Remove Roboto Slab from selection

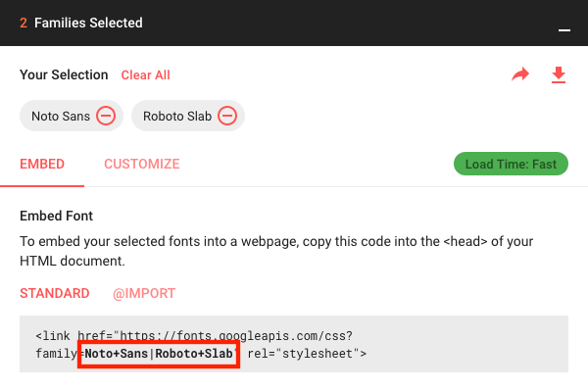[x=227, y=116]
